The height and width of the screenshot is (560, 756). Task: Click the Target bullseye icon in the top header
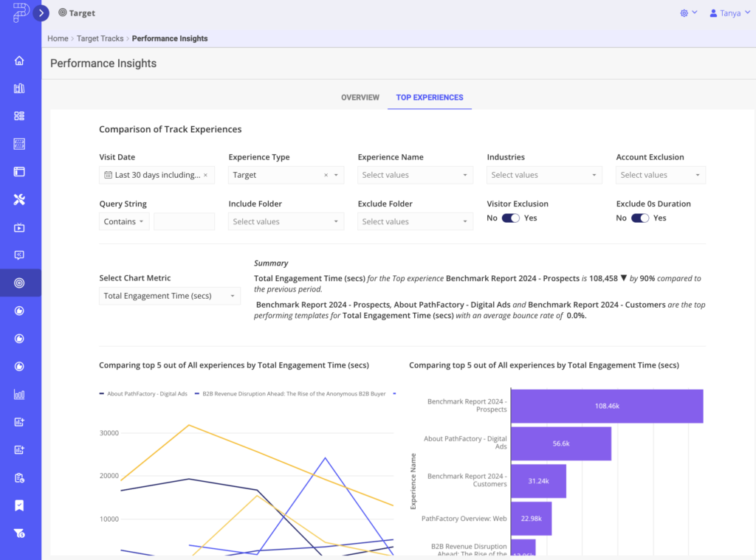point(63,13)
